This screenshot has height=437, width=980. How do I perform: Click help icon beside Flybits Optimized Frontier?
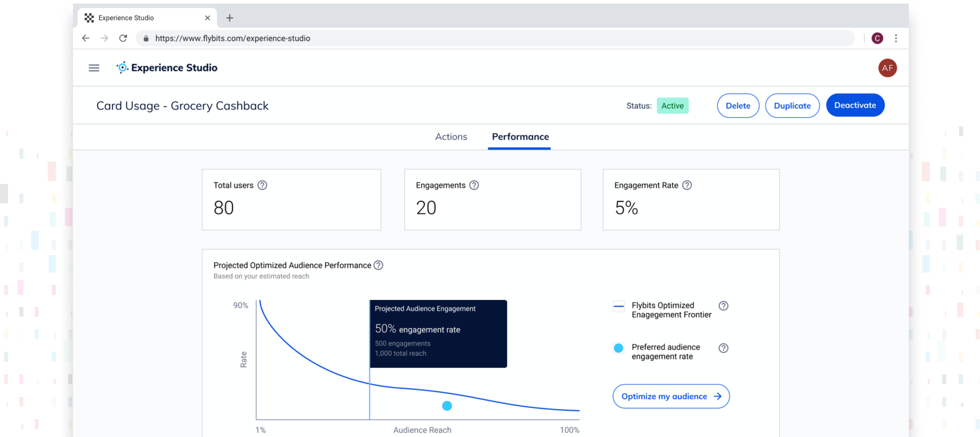[723, 306]
